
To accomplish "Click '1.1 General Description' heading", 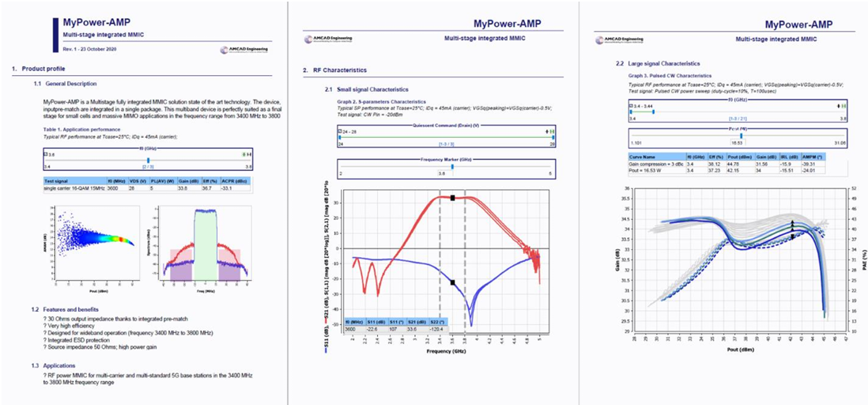I will 65,84.
